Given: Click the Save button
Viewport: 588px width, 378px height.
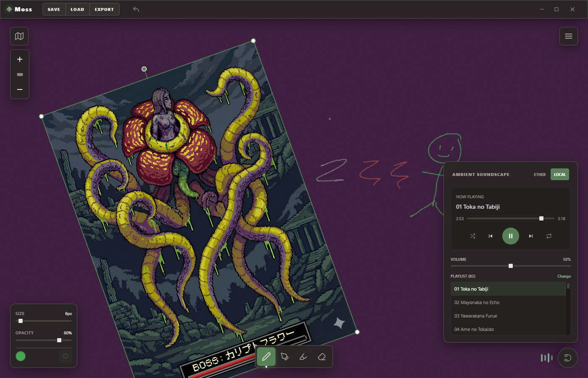Looking at the screenshot, I should coord(54,9).
